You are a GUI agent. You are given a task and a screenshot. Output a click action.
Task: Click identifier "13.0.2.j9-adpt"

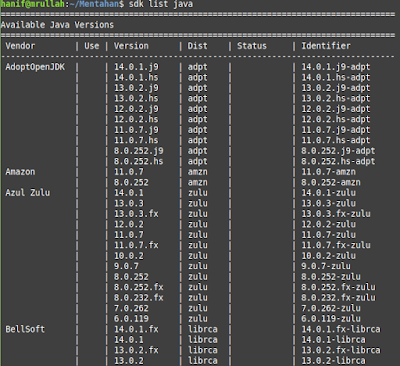[x=336, y=88]
